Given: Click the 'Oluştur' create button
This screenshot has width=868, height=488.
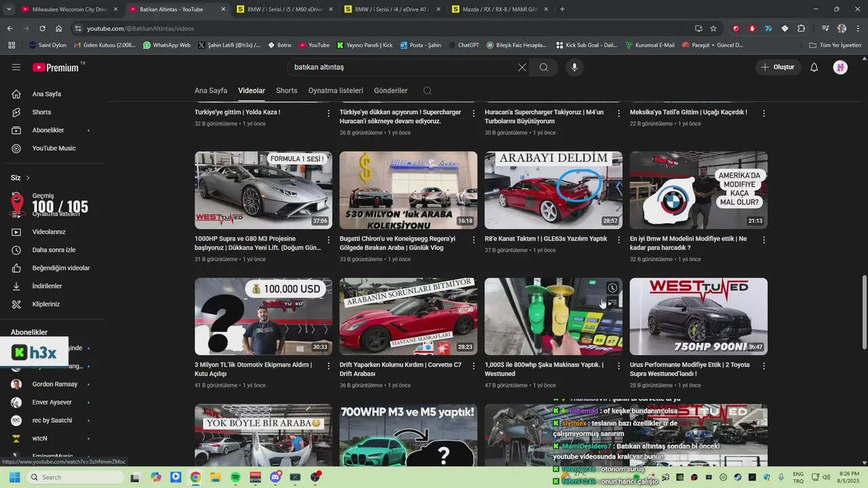Looking at the screenshot, I should pos(778,67).
